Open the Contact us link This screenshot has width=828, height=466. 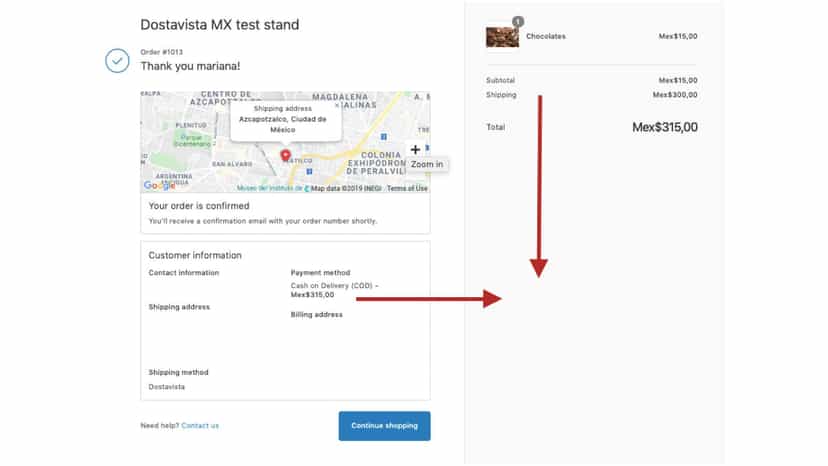(x=200, y=425)
